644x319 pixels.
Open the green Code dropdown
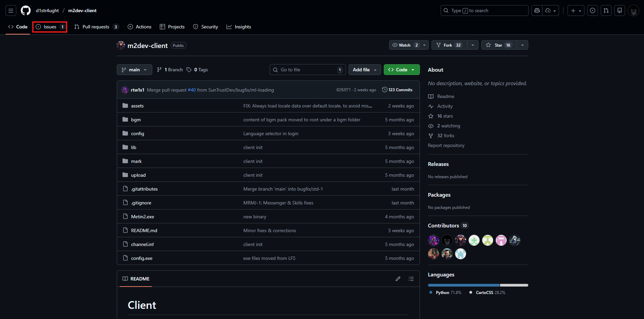401,70
